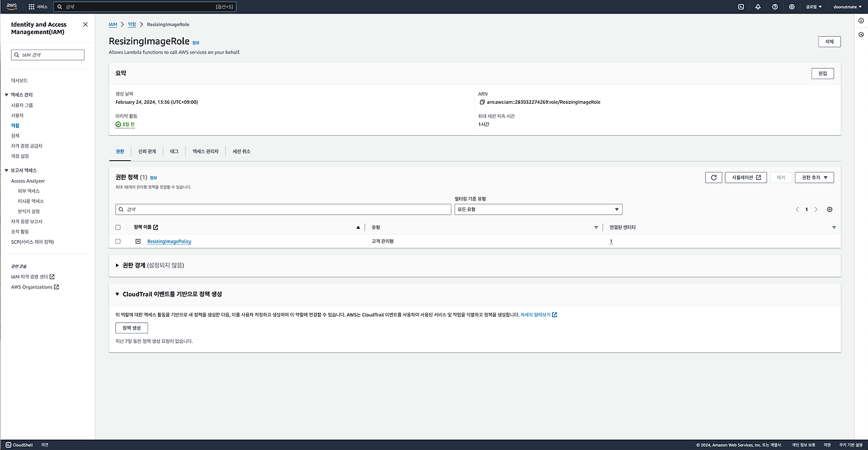Click the AWS logo in top bar
Screen dimensions: 868x450
(x=12, y=6)
